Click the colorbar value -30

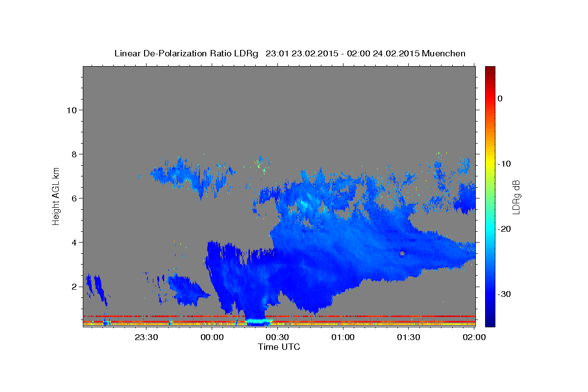point(504,294)
